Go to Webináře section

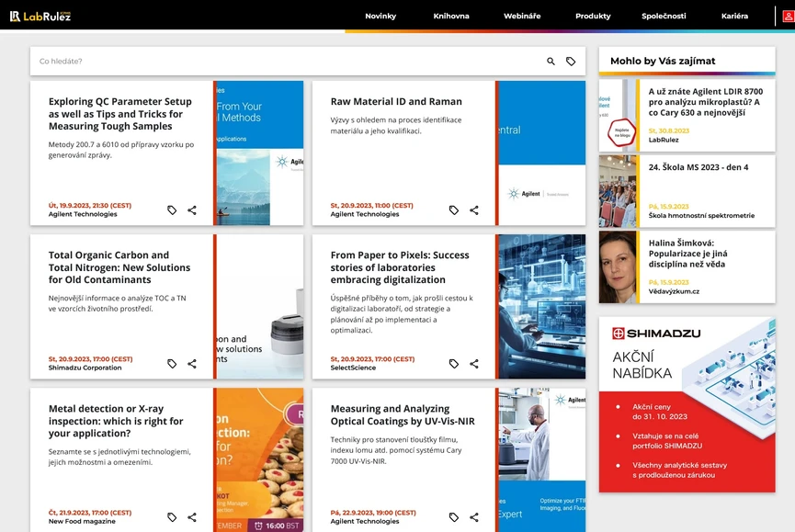(x=522, y=17)
